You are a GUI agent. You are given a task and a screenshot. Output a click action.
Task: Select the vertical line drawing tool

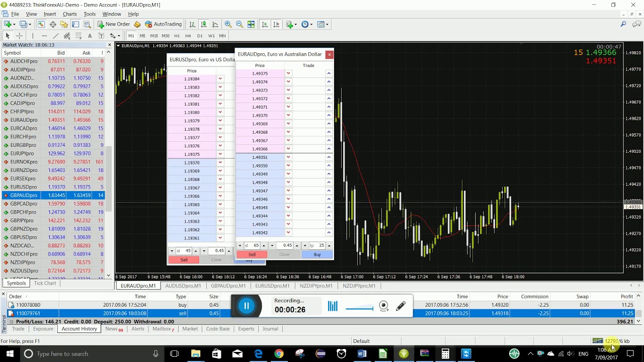point(33,36)
